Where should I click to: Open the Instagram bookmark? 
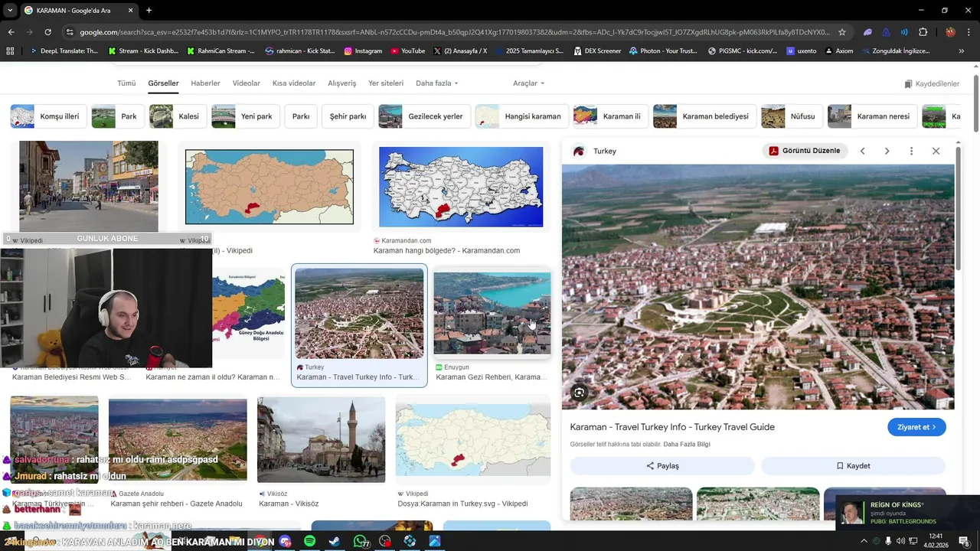[x=363, y=51]
